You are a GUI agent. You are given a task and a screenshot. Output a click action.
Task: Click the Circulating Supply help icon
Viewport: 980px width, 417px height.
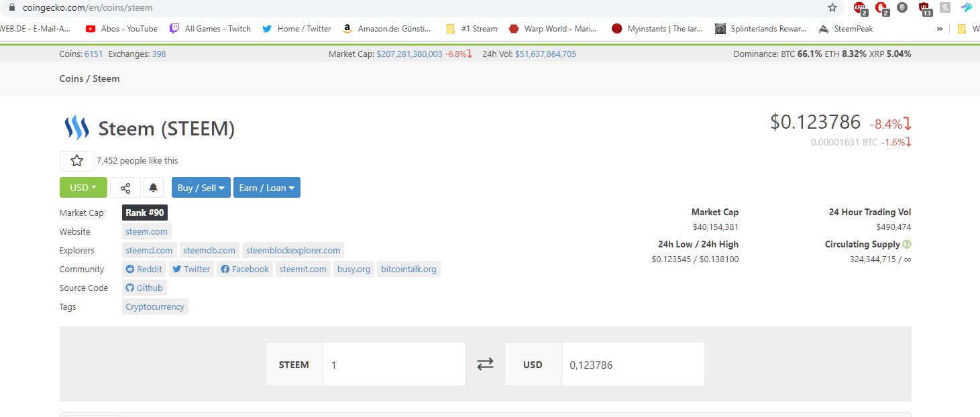[907, 245]
